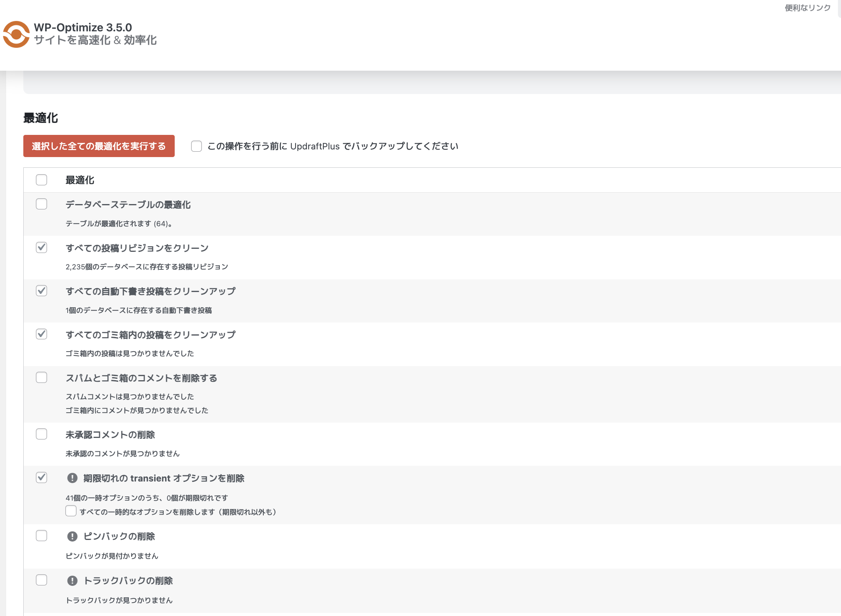The height and width of the screenshot is (616, 841).
Task: Click the 未承認コメントの削除 title
Action: click(110, 435)
